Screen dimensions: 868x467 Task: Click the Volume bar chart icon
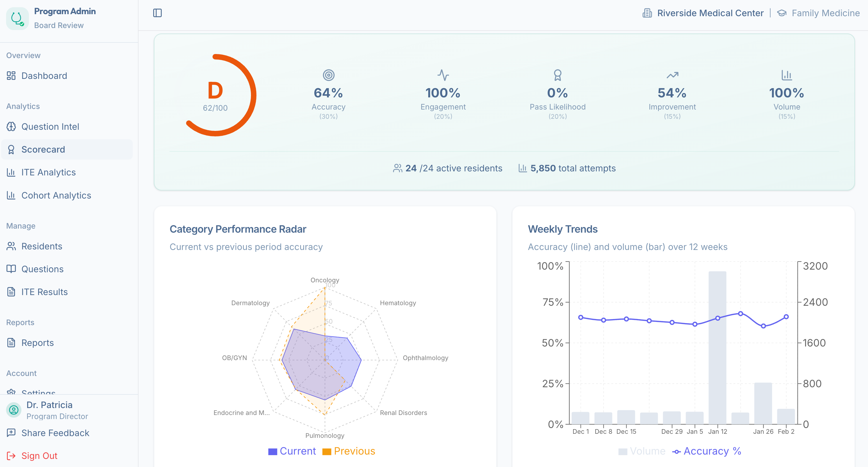(x=786, y=75)
